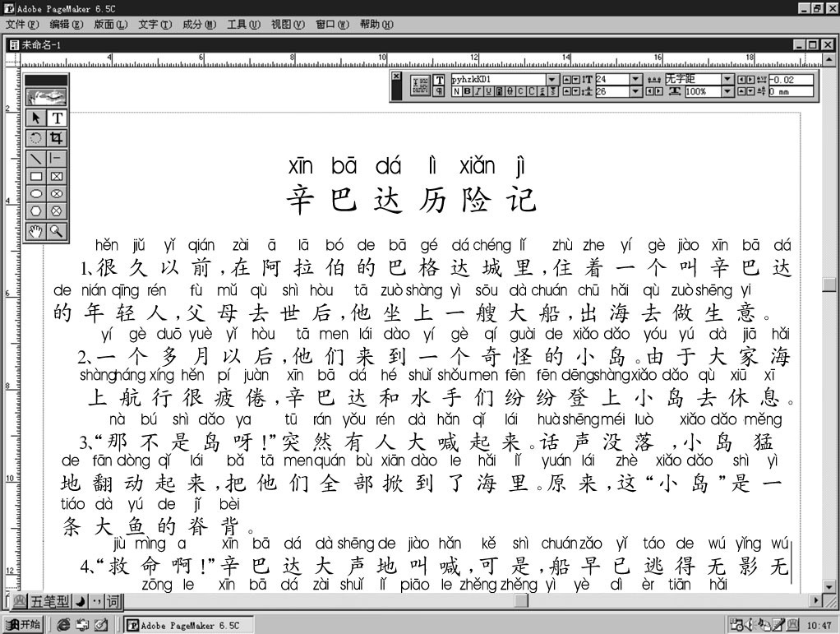
Task: Click the speaker volume tray icon
Action: pyautogui.click(x=750, y=624)
